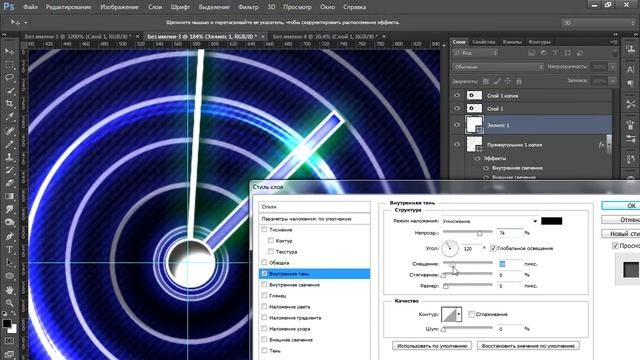This screenshot has height=360, width=640.
Task: Select the Clone Stamp tool
Action: [10, 157]
